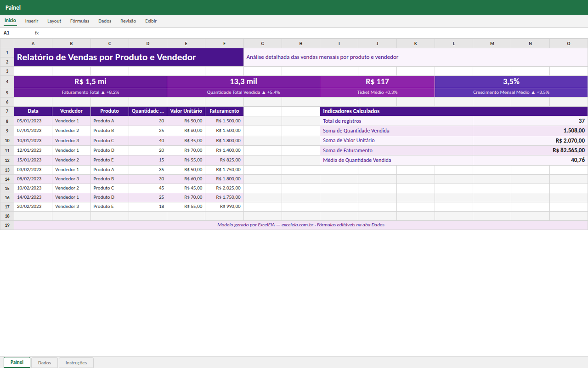This screenshot has height=368, width=588.
Task: Click the 'R$ 117' KPI value
Action: 378,81
